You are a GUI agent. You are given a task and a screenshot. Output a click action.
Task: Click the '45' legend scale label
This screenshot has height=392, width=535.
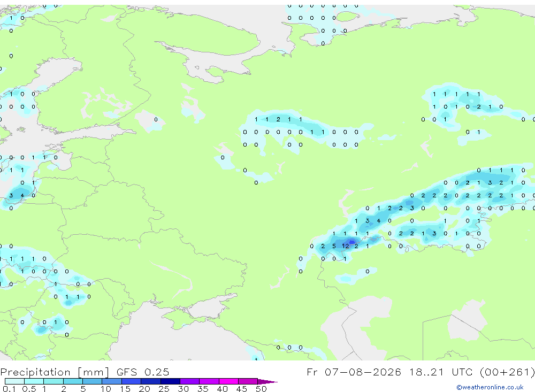click(242, 389)
